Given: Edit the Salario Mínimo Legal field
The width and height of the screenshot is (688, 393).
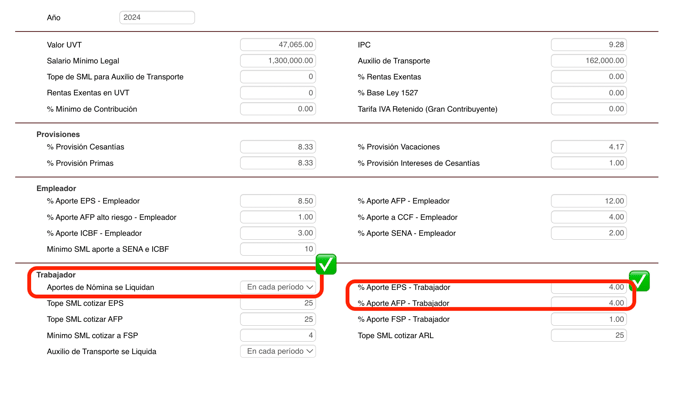Looking at the screenshot, I should tap(278, 61).
